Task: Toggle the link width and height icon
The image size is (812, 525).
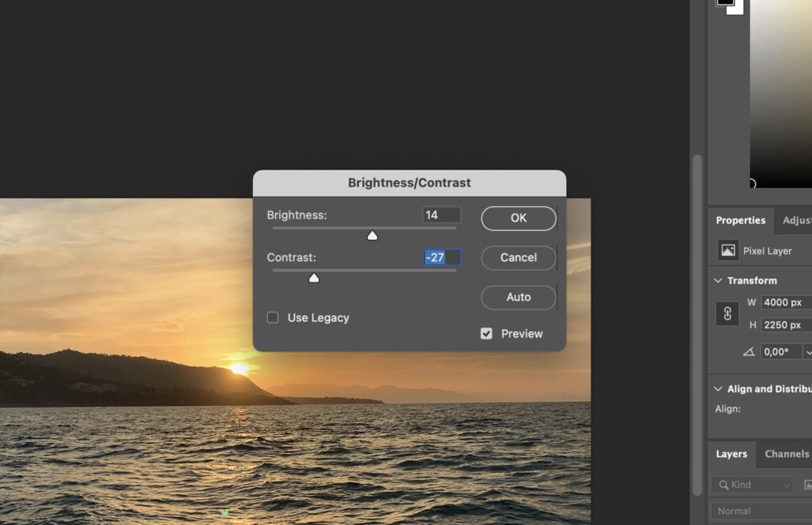Action: [x=727, y=313]
